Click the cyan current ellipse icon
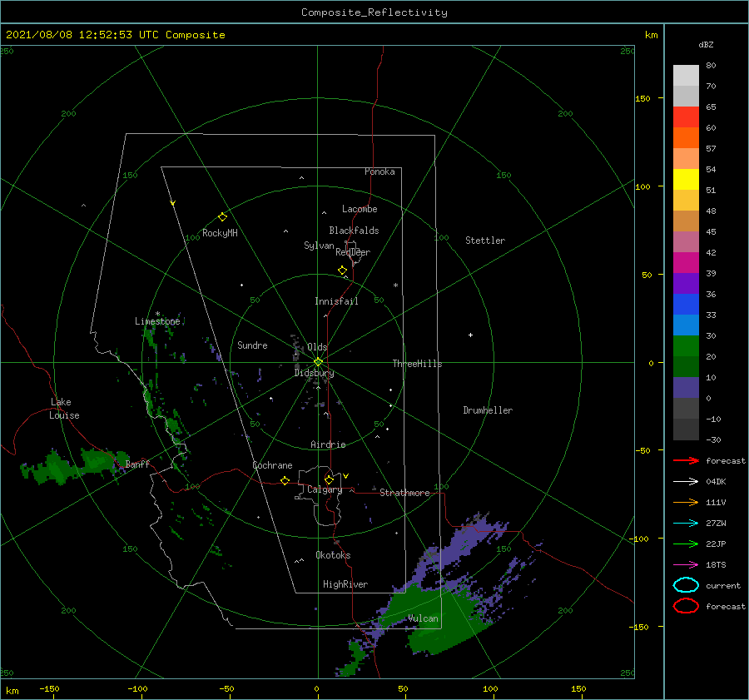 pyautogui.click(x=686, y=585)
